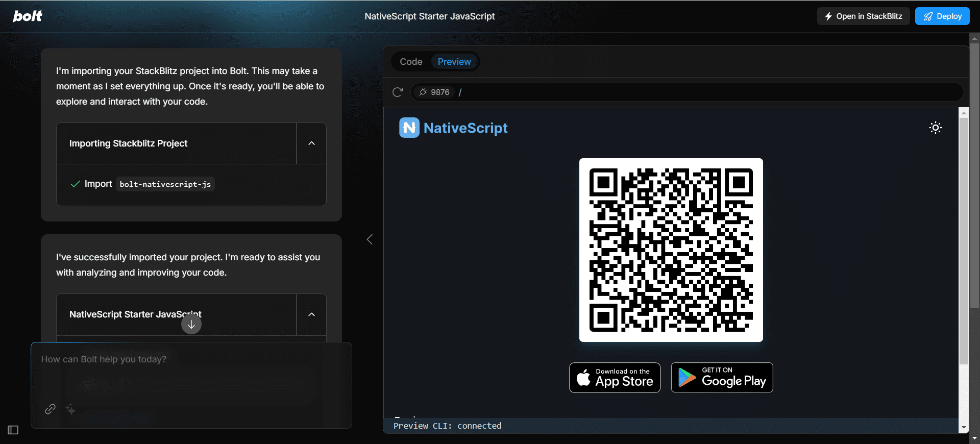Collapse Importing Stackblitz Project section
980x444 pixels.
(x=311, y=143)
